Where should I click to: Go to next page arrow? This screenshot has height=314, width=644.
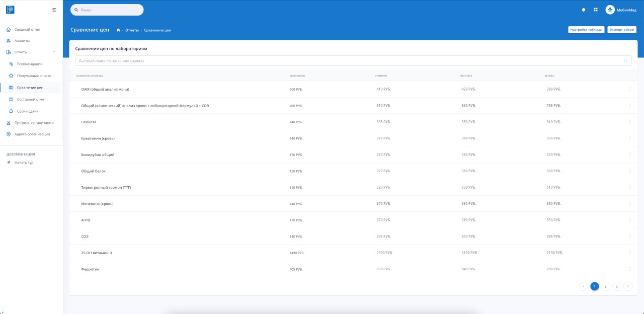[628, 286]
